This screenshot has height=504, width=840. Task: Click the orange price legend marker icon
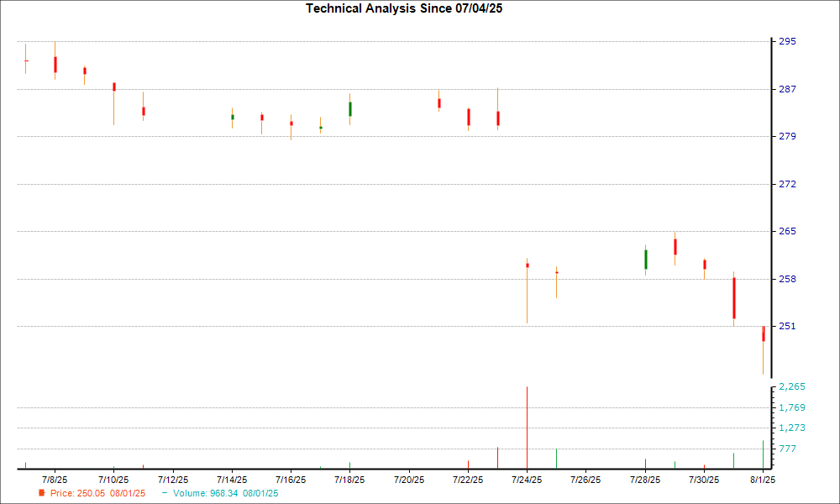coord(41,493)
